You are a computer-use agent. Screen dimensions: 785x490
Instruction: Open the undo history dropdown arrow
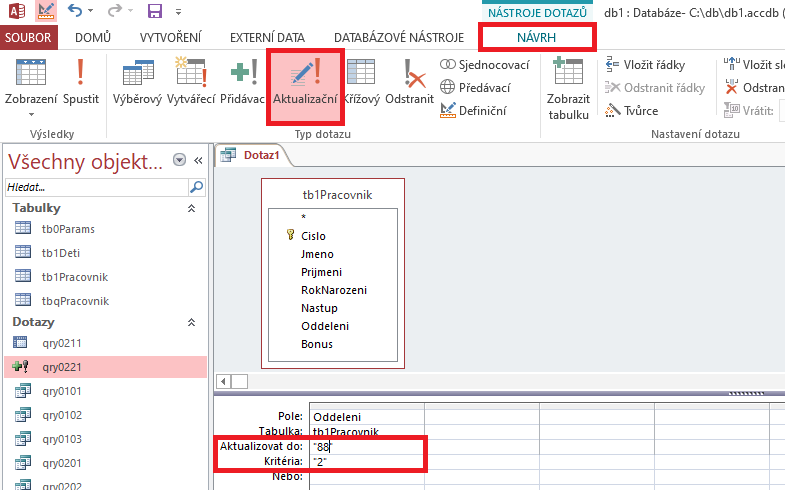91,11
